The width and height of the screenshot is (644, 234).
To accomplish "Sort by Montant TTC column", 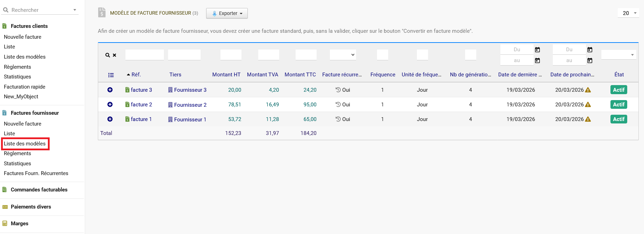I will pyautogui.click(x=300, y=75).
